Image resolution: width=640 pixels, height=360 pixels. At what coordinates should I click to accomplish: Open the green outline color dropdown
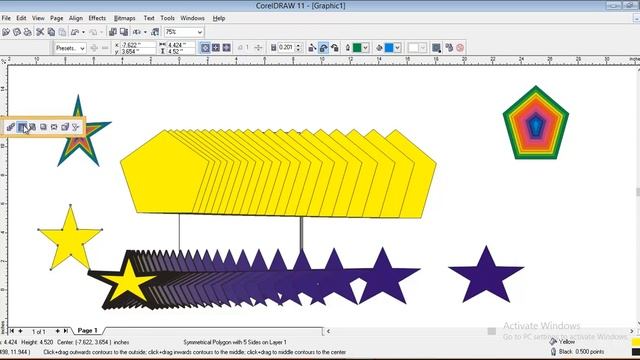coord(365,48)
